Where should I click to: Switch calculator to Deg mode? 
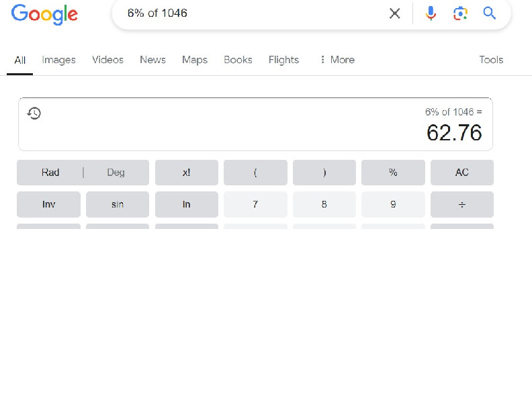point(116,173)
